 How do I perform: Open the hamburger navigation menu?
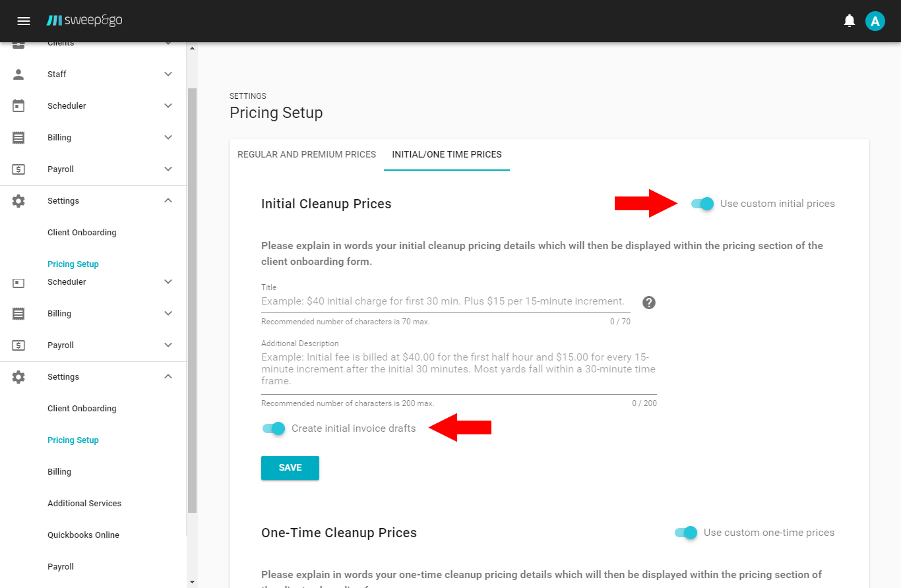tap(24, 20)
